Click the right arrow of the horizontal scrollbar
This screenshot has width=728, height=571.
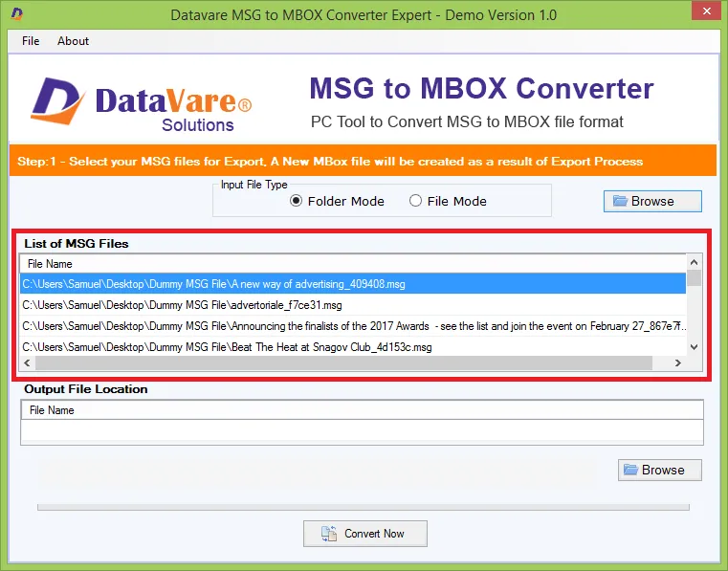click(678, 363)
